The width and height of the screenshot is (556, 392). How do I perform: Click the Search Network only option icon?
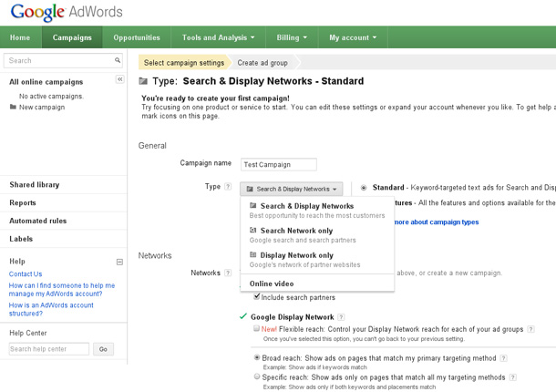pos(252,231)
